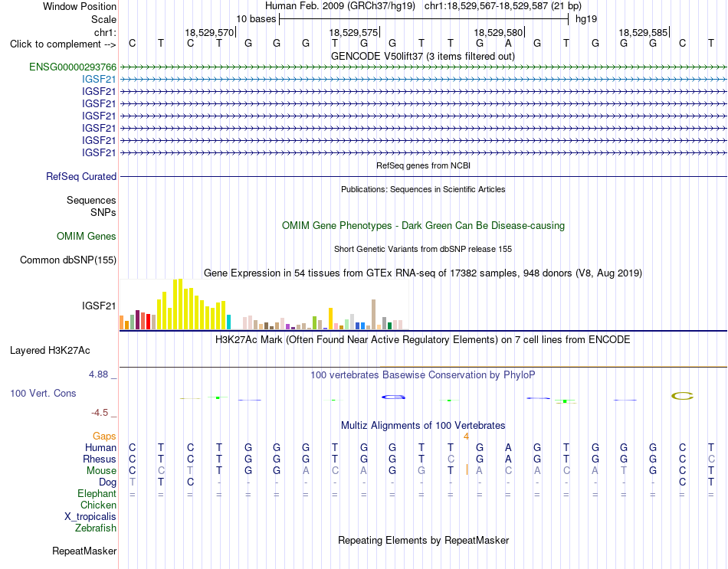Click the 4.88 PhyloP upper limit value
Viewport: 728px width, 569px height.
[98, 374]
